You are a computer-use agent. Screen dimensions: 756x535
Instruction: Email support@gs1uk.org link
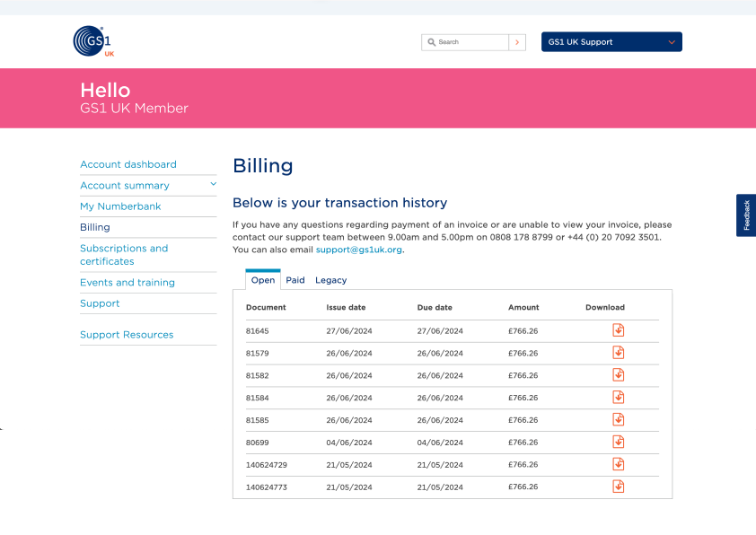click(358, 250)
